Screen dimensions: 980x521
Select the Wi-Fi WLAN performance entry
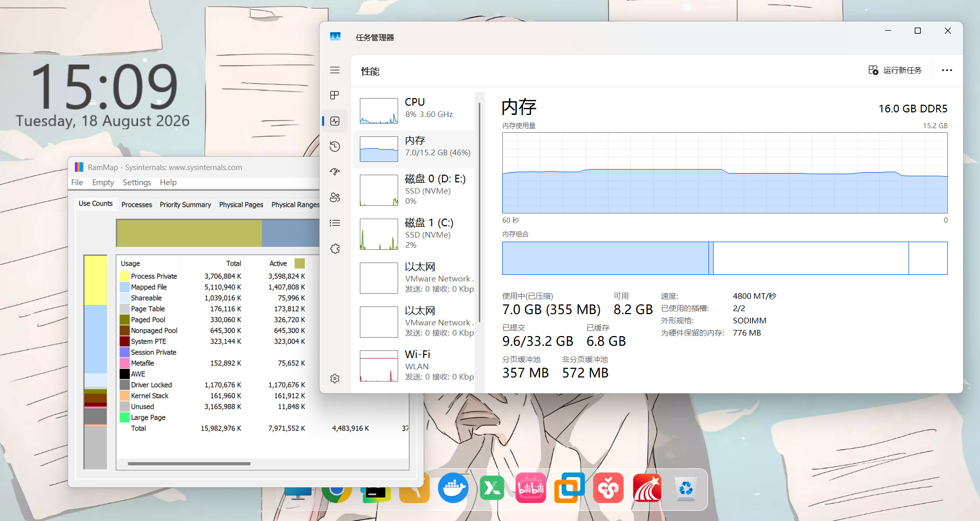(x=414, y=366)
